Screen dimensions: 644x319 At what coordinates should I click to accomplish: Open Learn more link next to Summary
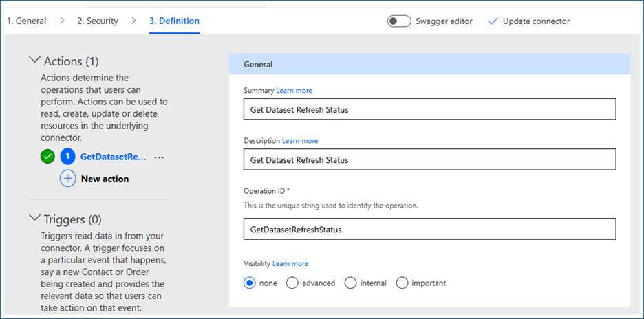[294, 90]
